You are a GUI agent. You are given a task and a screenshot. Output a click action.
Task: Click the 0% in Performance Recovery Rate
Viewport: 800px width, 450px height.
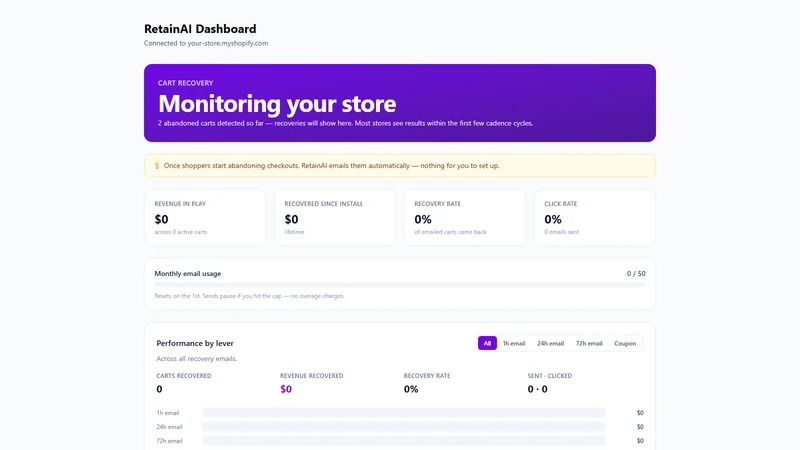point(411,389)
